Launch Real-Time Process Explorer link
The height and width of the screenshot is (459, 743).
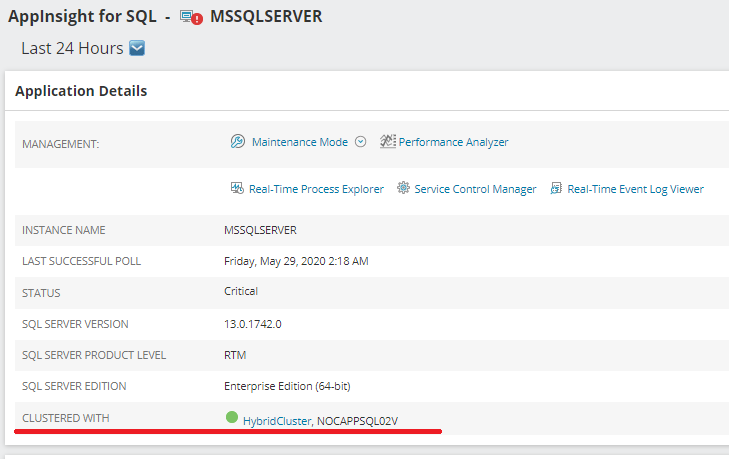pyautogui.click(x=316, y=189)
